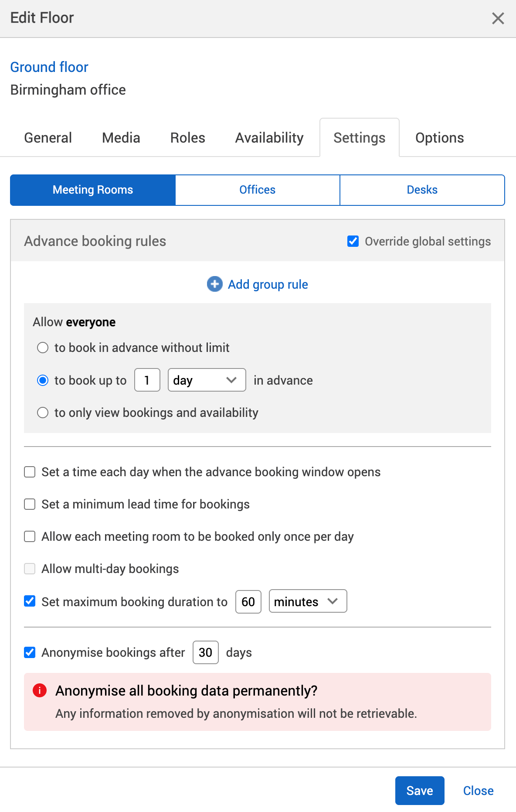Select the Meeting Rooms segment
The width and height of the screenshot is (516, 812).
pos(93,190)
